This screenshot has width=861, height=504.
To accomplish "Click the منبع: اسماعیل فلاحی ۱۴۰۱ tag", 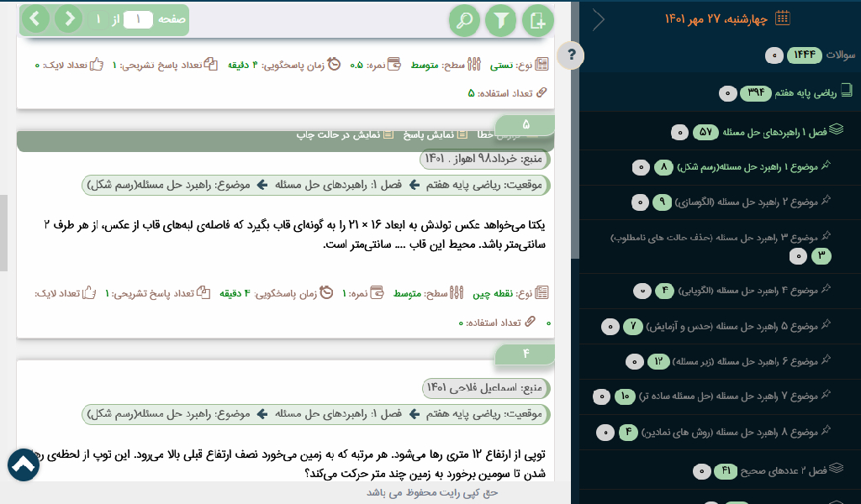I will point(485,388).
